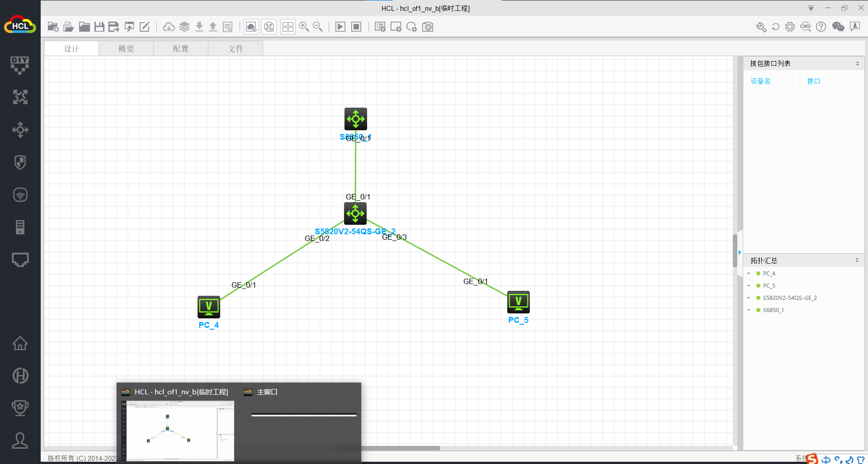The image size is (868, 464).
Task: Click the zoom in magnifier
Action: coord(304,27)
